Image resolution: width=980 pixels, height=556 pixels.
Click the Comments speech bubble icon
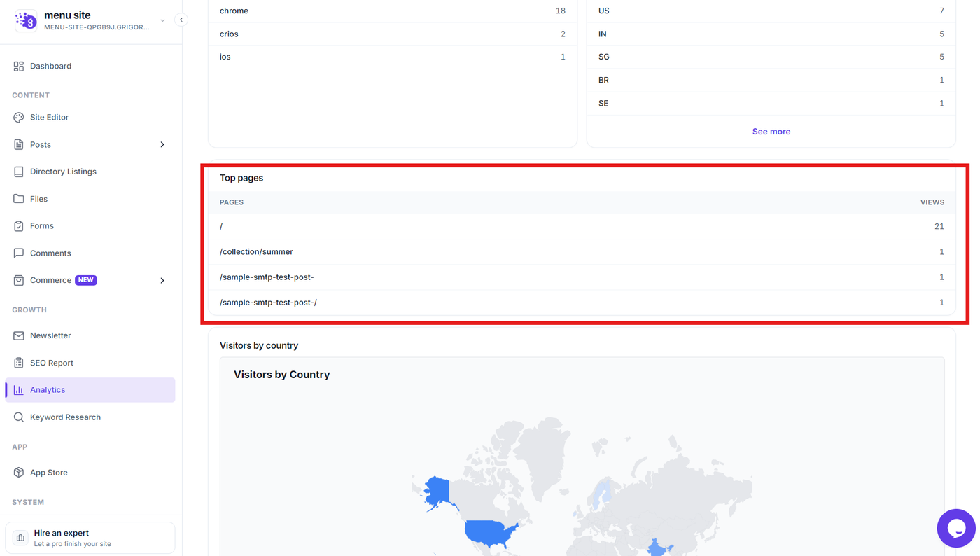pos(19,253)
